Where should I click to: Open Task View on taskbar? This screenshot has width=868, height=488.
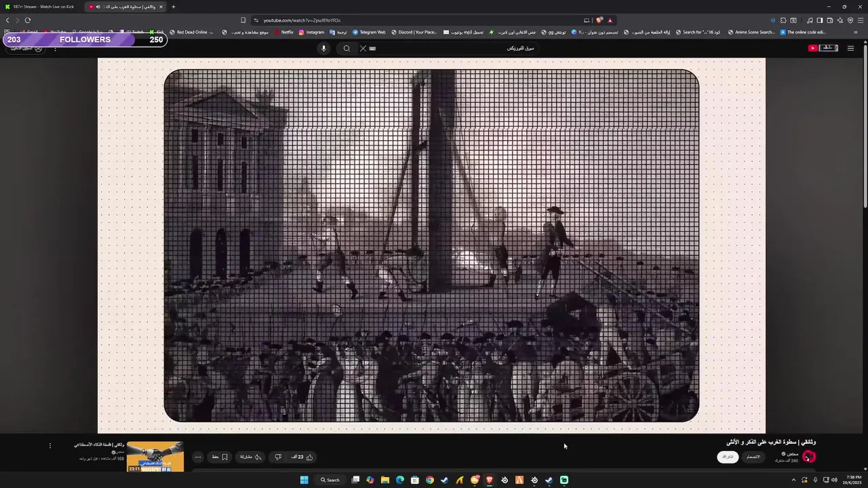point(355,480)
